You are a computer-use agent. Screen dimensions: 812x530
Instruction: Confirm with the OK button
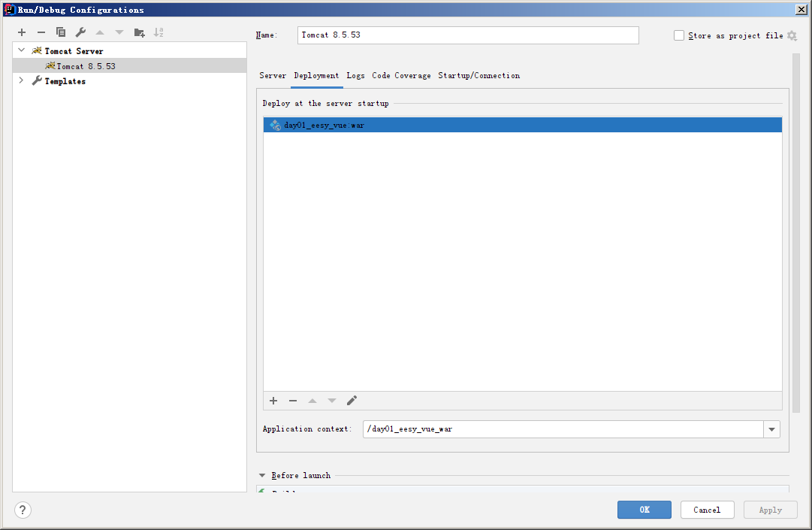[644, 510]
